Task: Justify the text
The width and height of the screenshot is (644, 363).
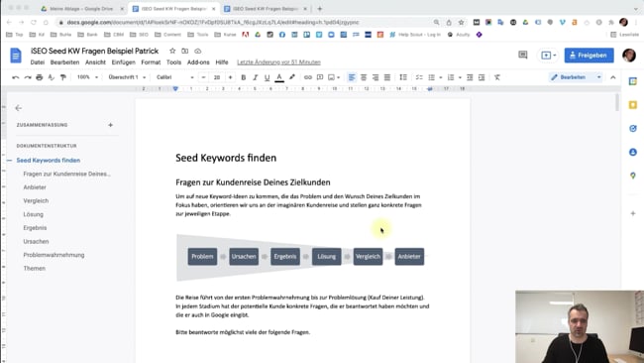Action: 387,77
